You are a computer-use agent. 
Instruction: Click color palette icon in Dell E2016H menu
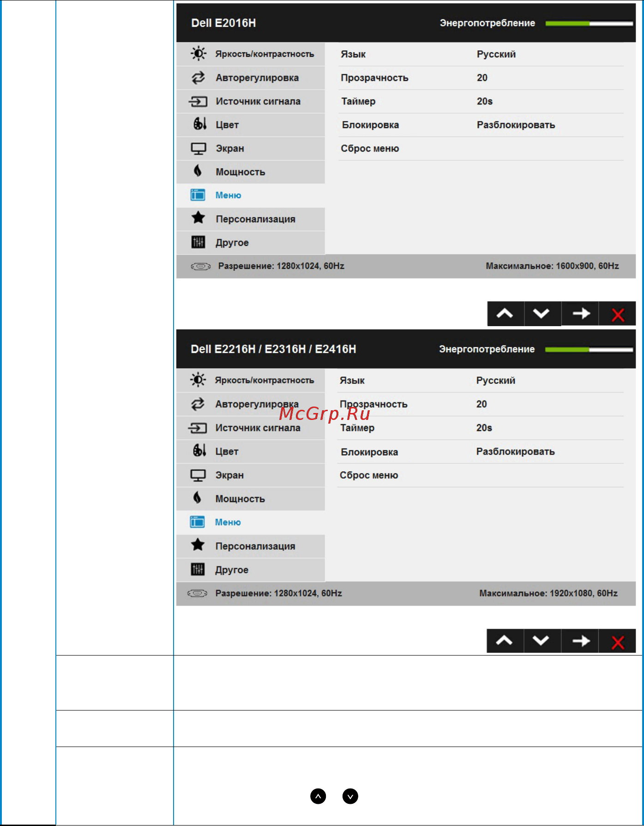pos(199,124)
